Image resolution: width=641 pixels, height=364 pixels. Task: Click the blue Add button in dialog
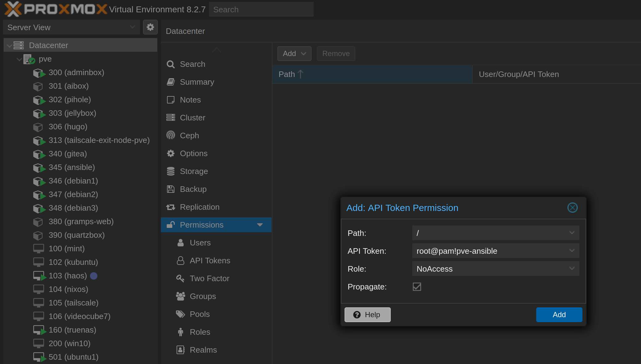(x=559, y=315)
